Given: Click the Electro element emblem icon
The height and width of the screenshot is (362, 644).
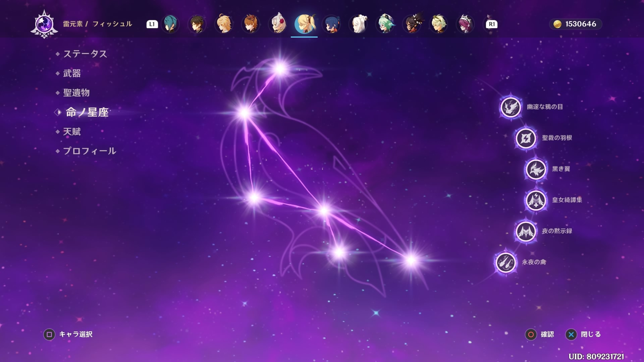Looking at the screenshot, I should point(44,24).
